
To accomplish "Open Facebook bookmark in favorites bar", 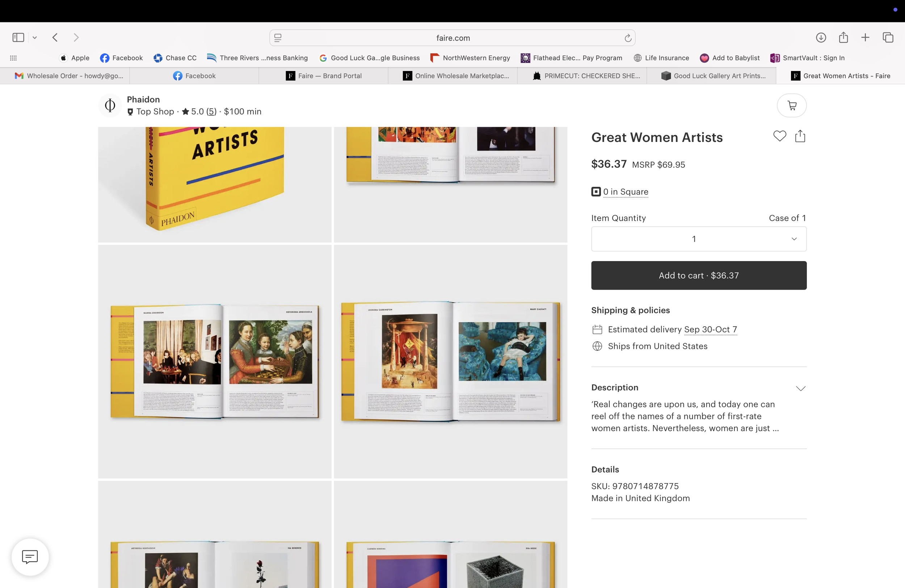I will (x=121, y=58).
